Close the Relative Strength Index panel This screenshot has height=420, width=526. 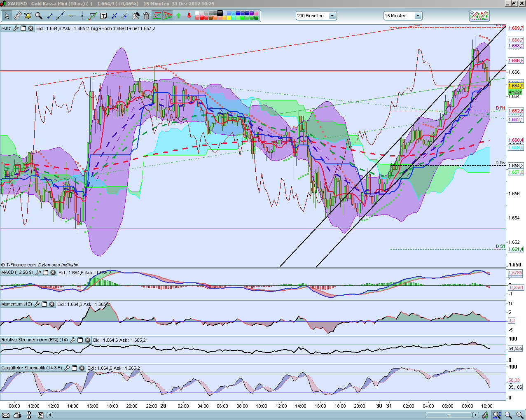88,340
